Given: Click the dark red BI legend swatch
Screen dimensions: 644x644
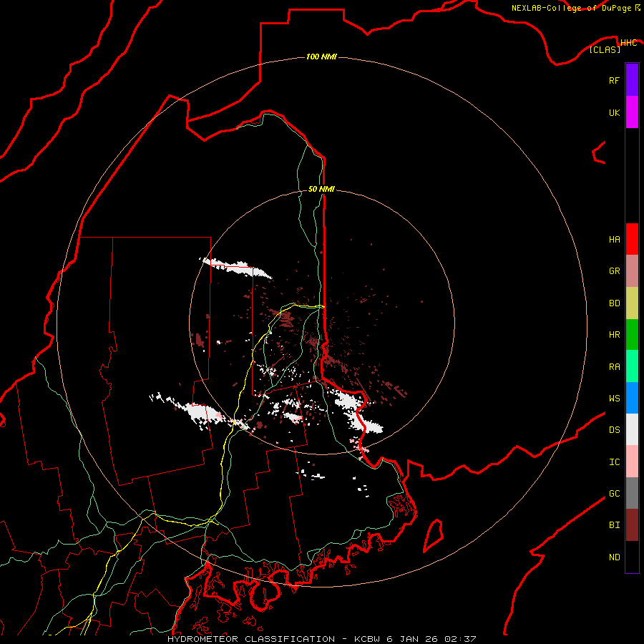Looking at the screenshot, I should click(x=632, y=525).
